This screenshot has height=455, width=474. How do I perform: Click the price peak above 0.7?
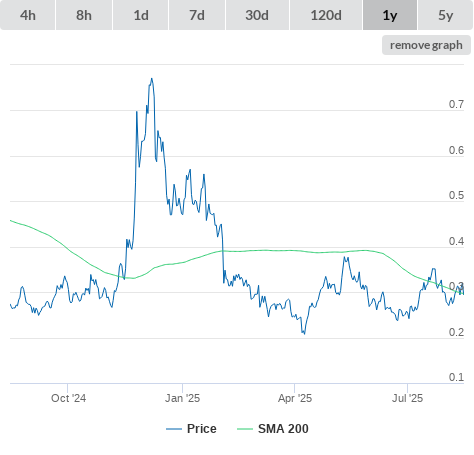152,79
